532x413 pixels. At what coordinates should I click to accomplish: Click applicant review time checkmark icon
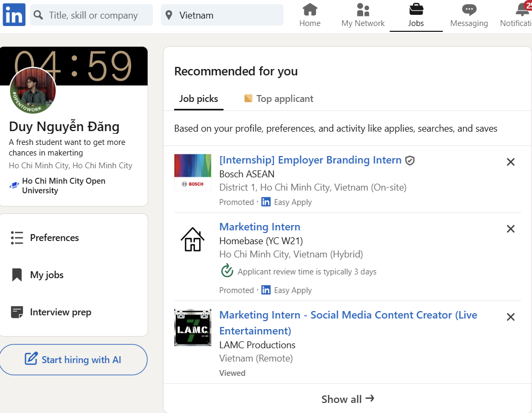[x=227, y=271]
